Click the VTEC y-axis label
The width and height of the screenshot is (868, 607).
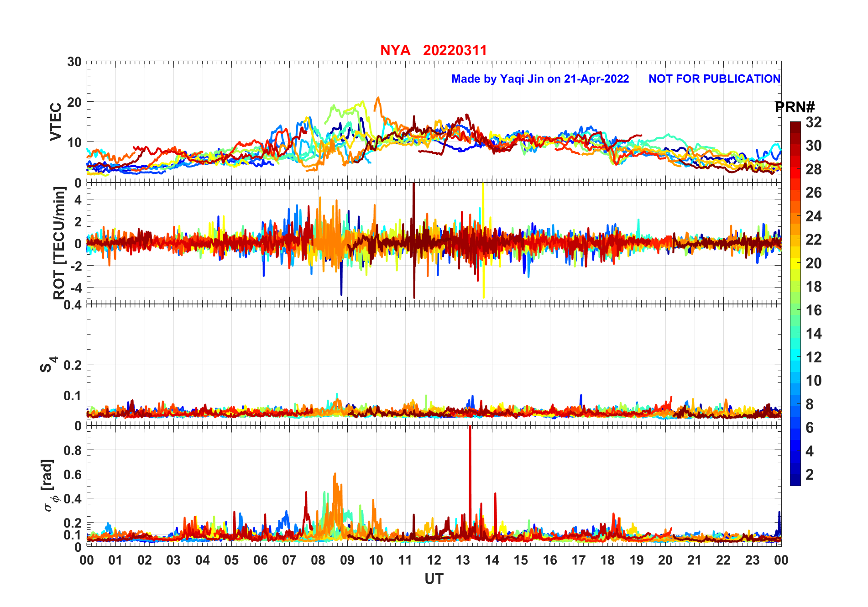pos(55,122)
